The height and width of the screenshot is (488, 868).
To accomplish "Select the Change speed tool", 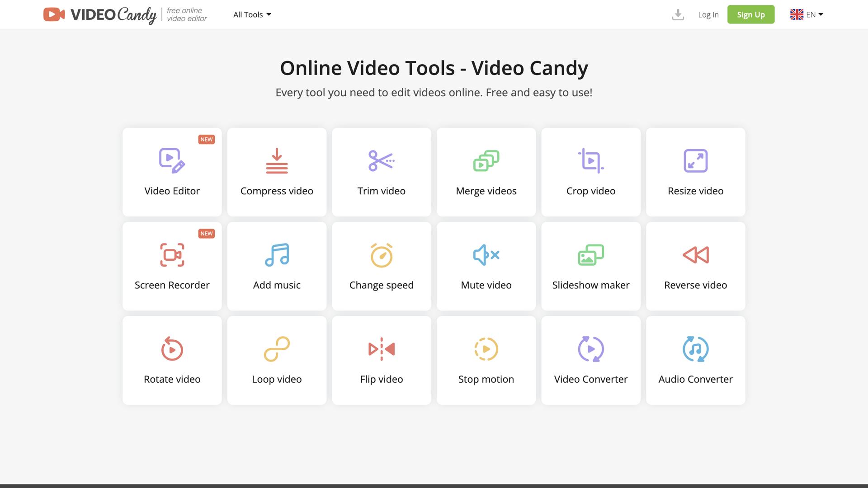I will 382,266.
